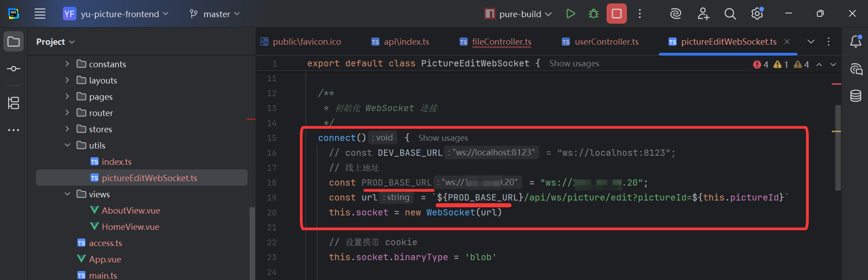Start debugging with the bug icon
Image resolution: width=868 pixels, height=280 pixels.
tap(593, 14)
